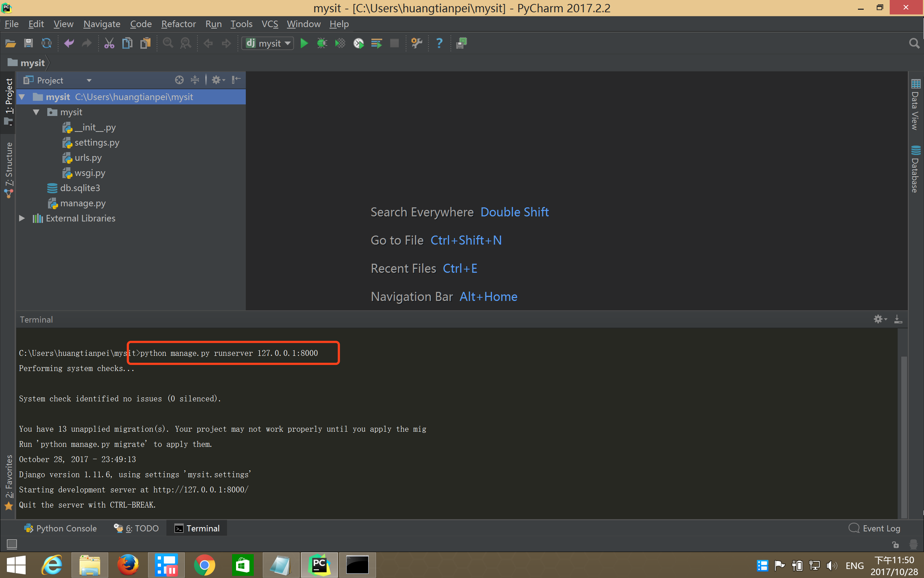
Task: Click the Replace toolbar icon
Action: [x=186, y=43]
